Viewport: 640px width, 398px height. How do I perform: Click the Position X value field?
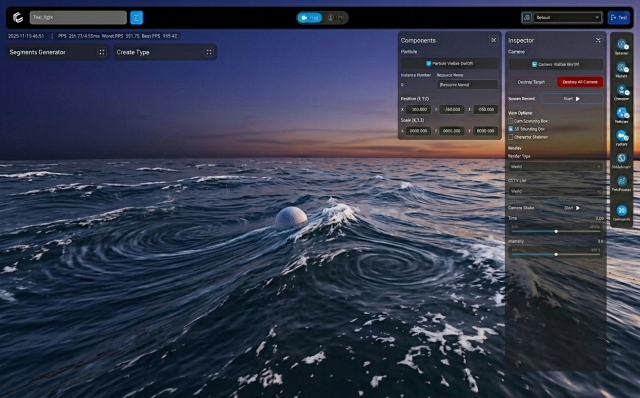[x=419, y=109]
